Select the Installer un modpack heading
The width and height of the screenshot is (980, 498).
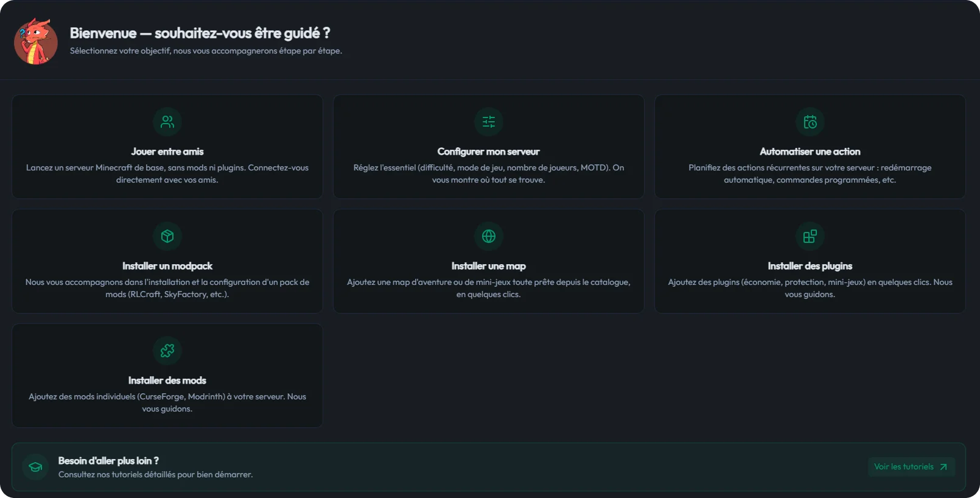167,266
